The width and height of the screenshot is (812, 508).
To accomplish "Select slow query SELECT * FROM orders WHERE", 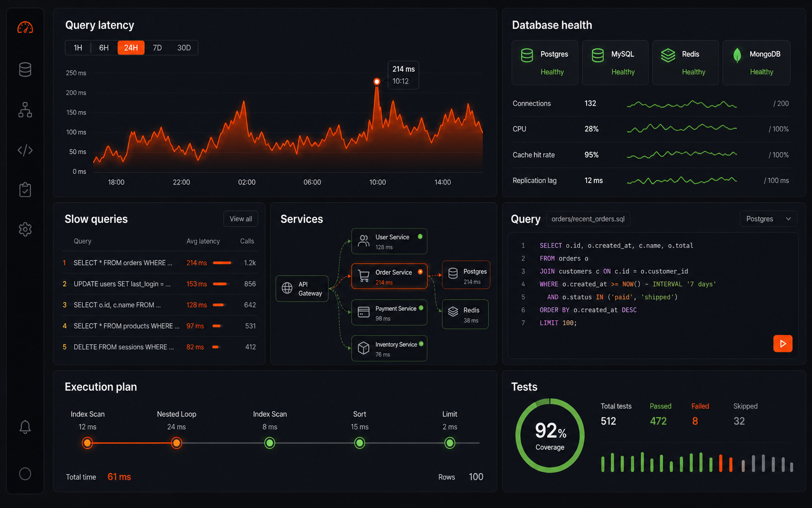I will (159, 263).
